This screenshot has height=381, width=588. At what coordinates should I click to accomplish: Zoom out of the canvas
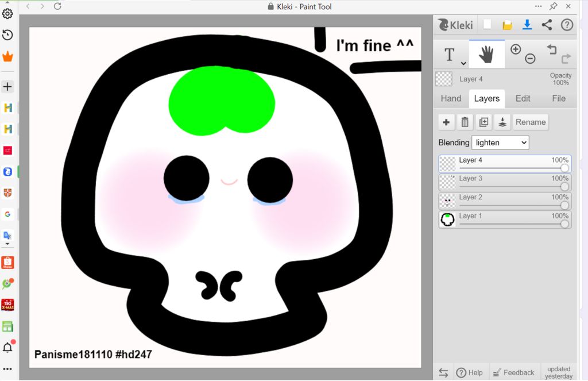click(x=530, y=59)
